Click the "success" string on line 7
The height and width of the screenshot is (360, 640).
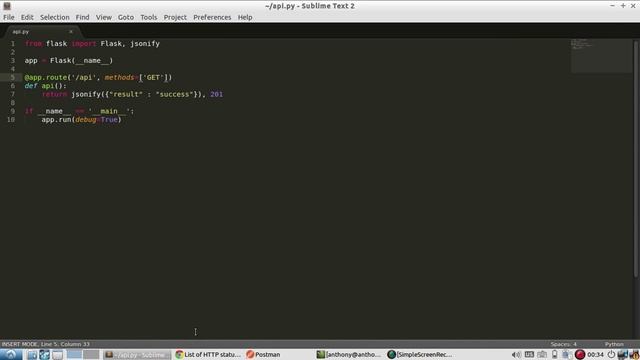(174, 94)
